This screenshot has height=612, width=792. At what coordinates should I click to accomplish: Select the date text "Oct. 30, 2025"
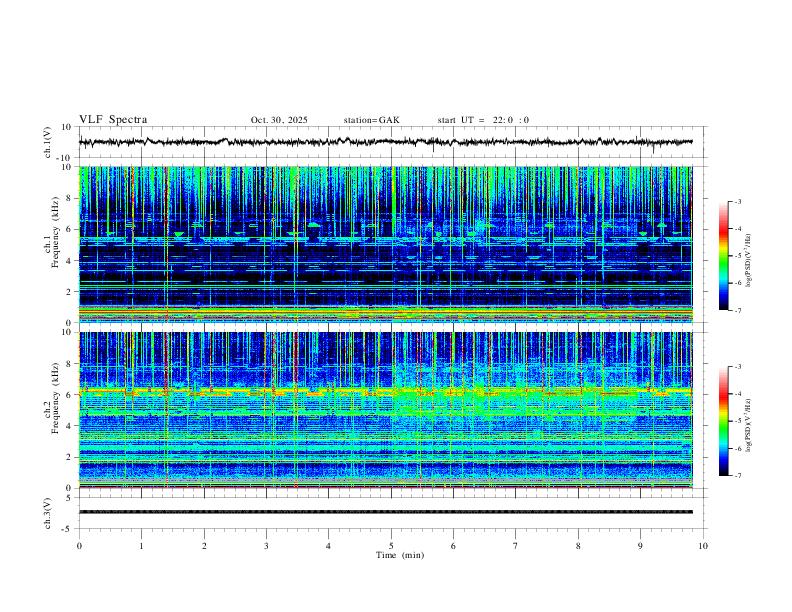click(279, 120)
